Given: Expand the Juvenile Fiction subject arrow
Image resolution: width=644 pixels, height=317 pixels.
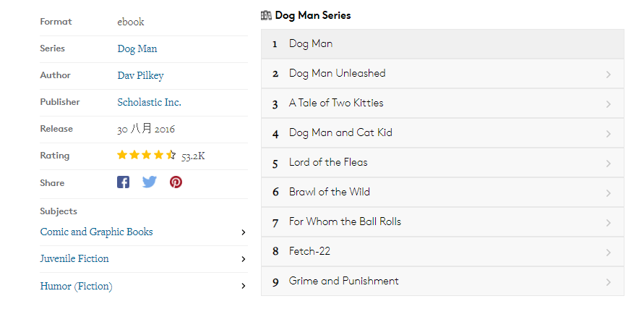Looking at the screenshot, I should [243, 259].
